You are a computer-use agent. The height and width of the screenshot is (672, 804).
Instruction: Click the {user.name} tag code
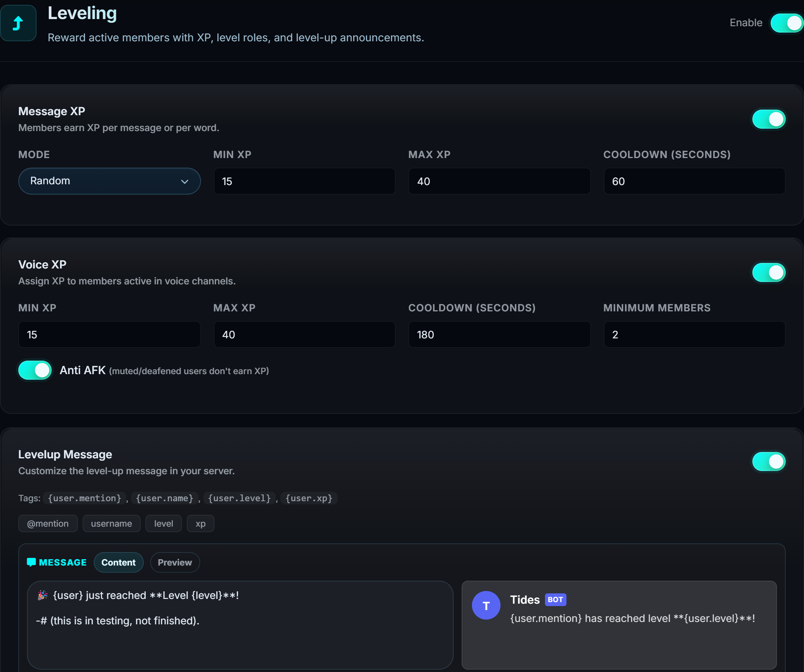(164, 498)
